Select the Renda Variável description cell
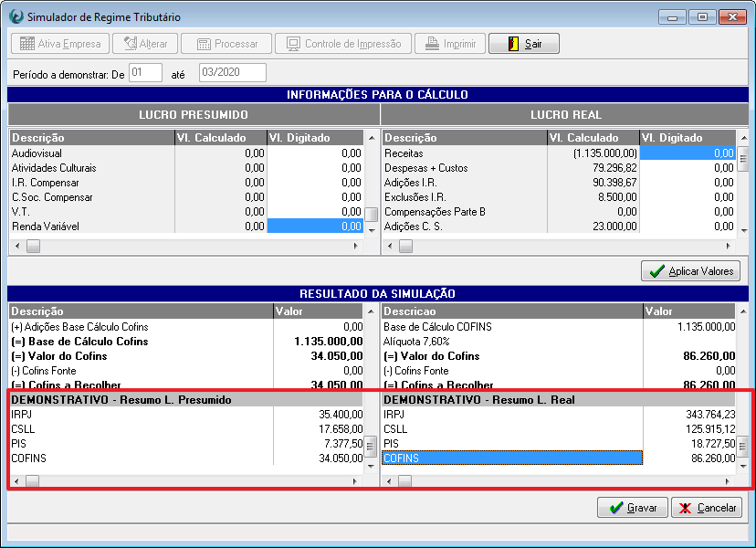Screen dimensions: 756x548 92,227
